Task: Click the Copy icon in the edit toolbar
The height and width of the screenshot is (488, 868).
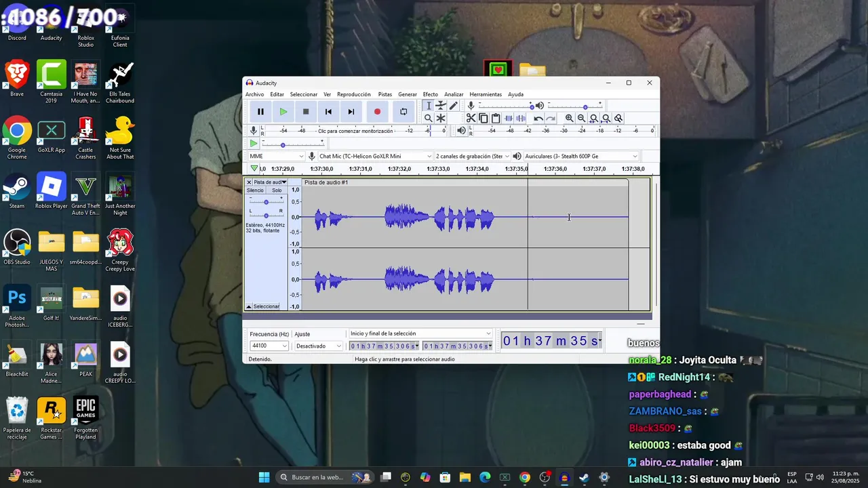Action: click(x=484, y=118)
